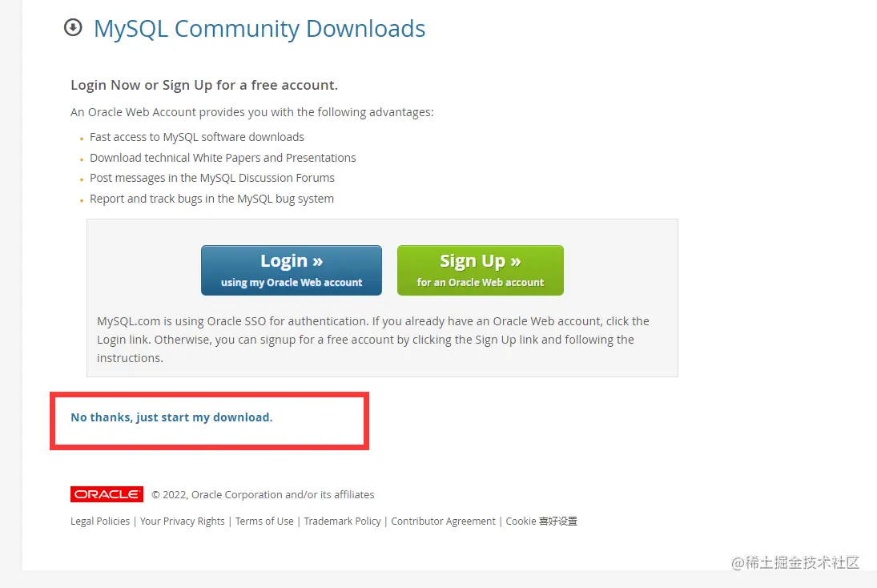The height and width of the screenshot is (588, 877).
Task: Click the 'Report and track bugs' bullet text
Action: pyautogui.click(x=211, y=199)
